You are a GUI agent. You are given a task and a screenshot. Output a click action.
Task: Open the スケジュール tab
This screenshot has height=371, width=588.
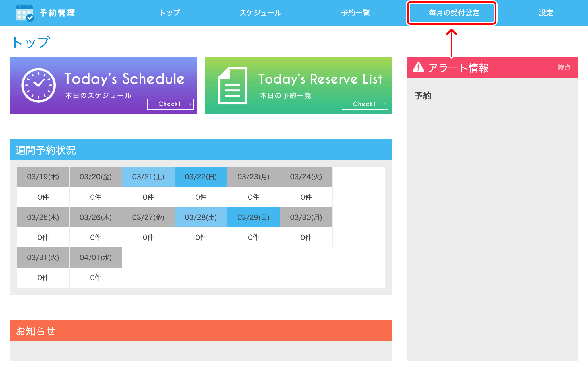tap(260, 13)
